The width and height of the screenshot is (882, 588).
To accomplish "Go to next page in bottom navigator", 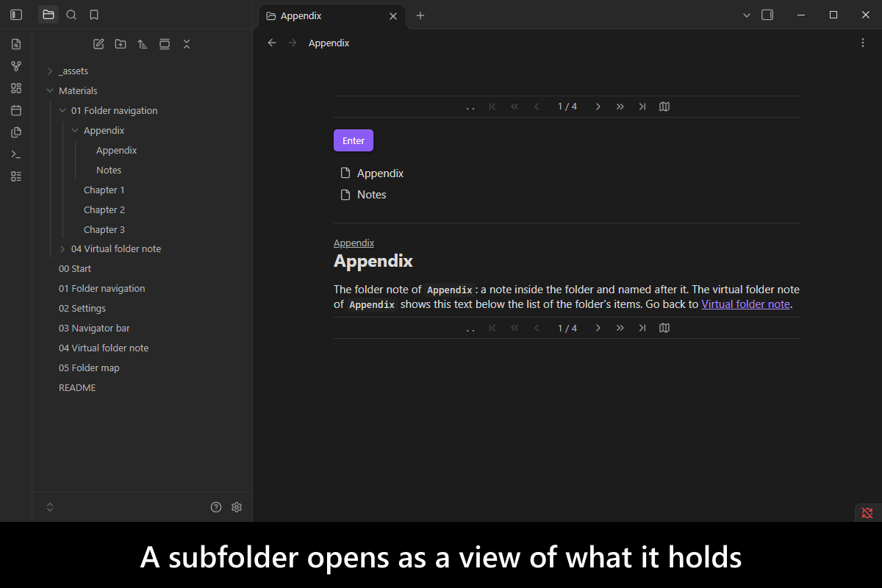I will (598, 328).
